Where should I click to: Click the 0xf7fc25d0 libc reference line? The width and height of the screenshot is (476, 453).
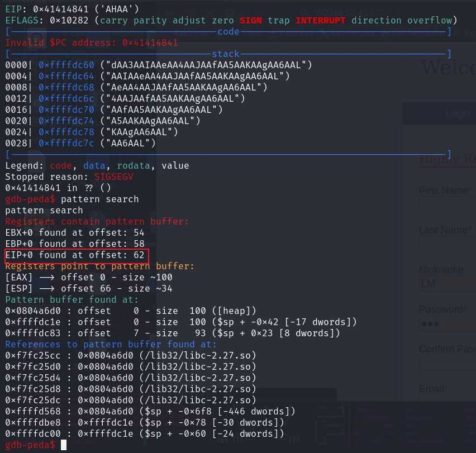[x=131, y=367]
